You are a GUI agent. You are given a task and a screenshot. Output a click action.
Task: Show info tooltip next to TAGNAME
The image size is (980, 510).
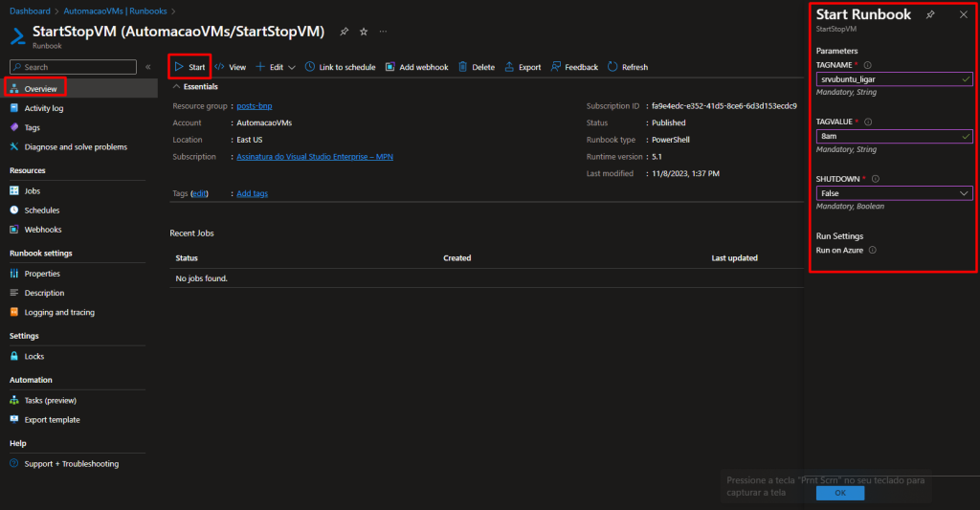click(867, 65)
